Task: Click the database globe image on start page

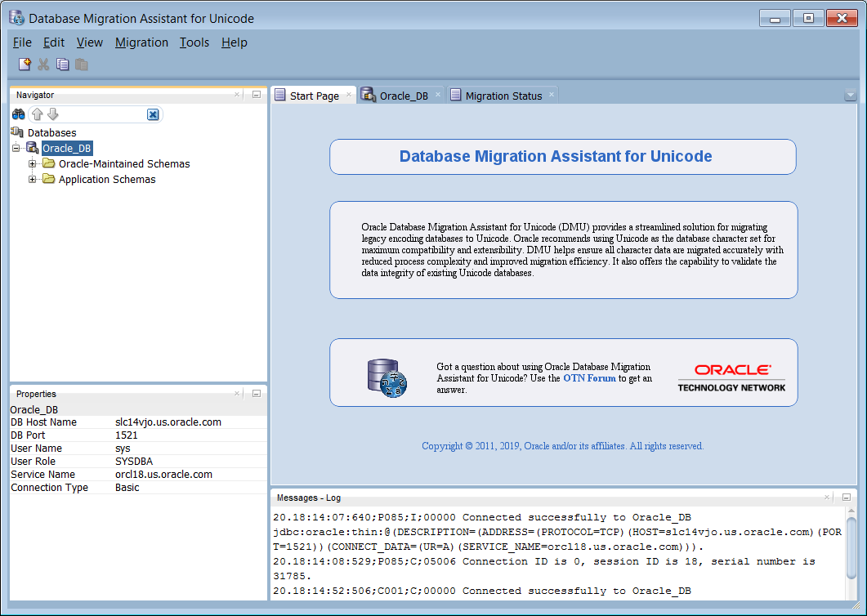Action: click(387, 378)
